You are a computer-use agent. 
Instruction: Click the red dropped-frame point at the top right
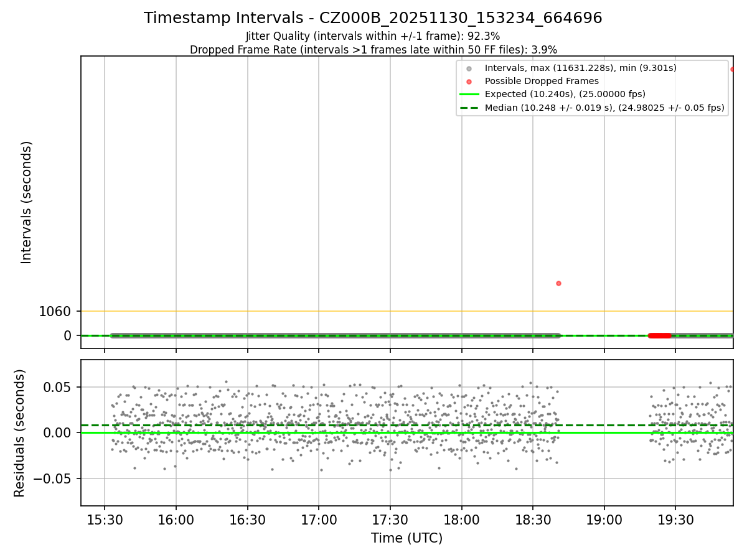click(x=733, y=69)
